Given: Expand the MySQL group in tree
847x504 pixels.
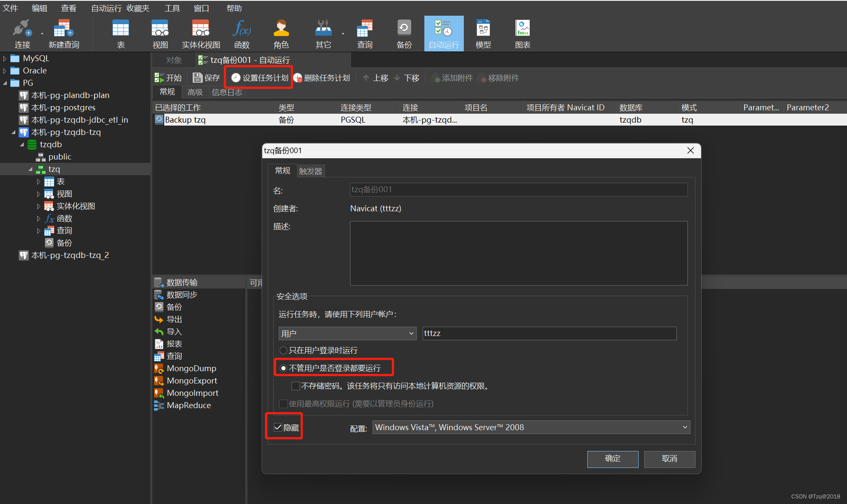Looking at the screenshot, I should (x=5, y=59).
